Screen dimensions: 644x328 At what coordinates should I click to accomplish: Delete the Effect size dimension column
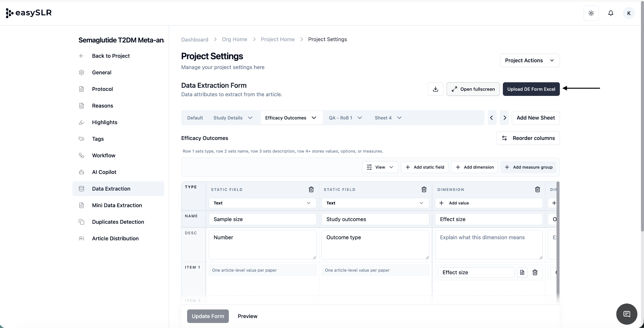click(537, 189)
